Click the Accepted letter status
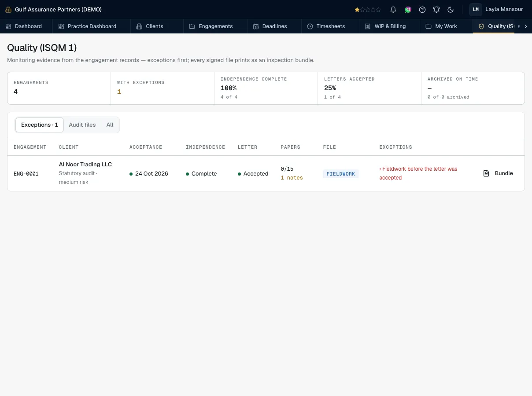This screenshot has width=532, height=396. click(x=253, y=174)
